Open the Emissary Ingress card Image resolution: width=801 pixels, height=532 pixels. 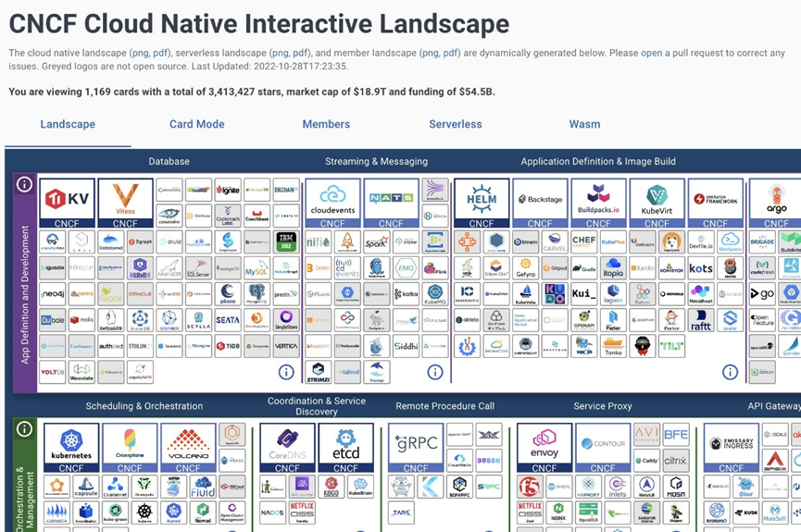pyautogui.click(x=732, y=448)
